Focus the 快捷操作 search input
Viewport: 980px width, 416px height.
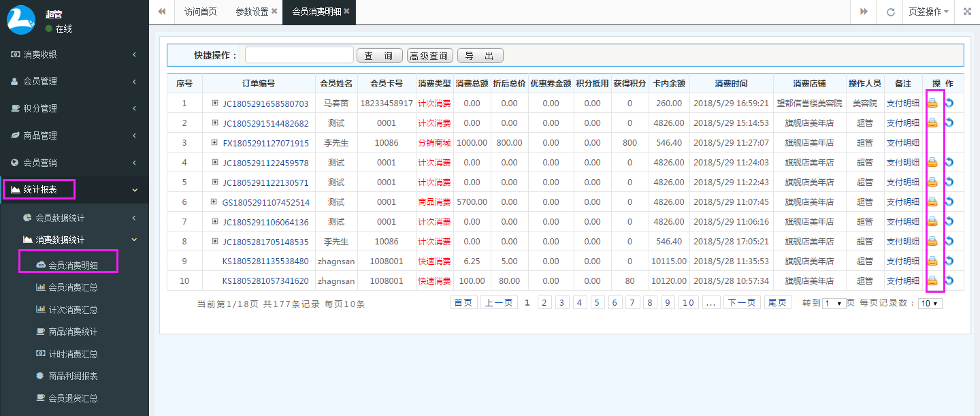click(299, 55)
